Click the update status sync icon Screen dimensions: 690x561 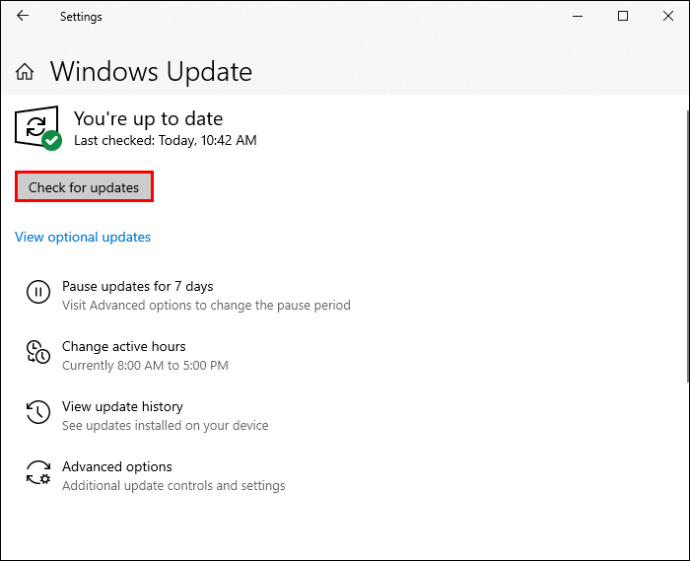point(38,128)
